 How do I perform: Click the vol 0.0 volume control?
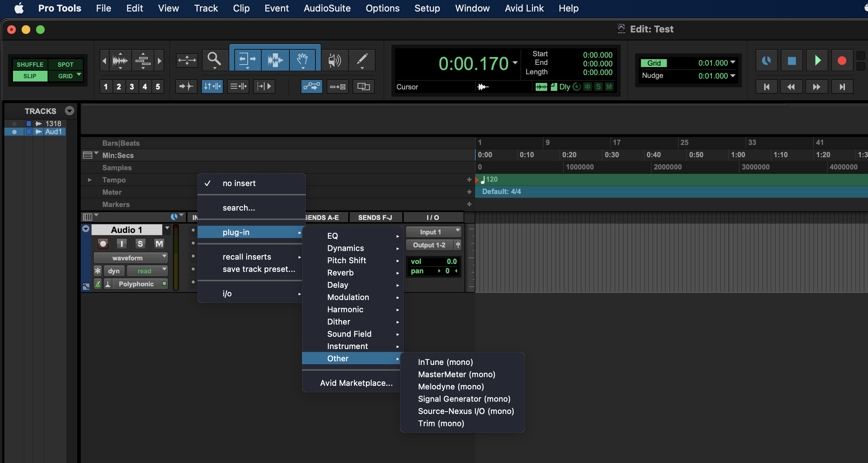433,261
